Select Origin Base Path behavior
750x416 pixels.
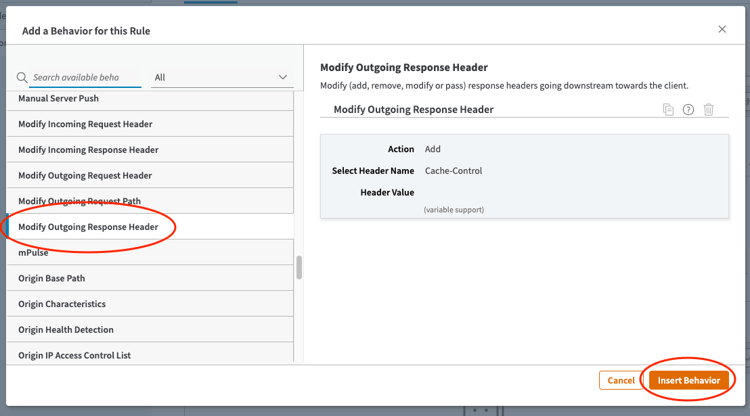pyautogui.click(x=51, y=278)
